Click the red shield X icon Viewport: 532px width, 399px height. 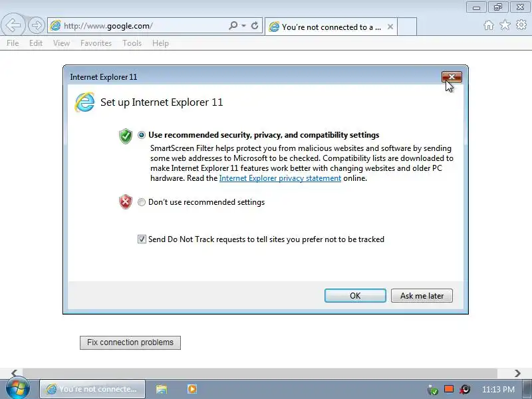coord(126,202)
